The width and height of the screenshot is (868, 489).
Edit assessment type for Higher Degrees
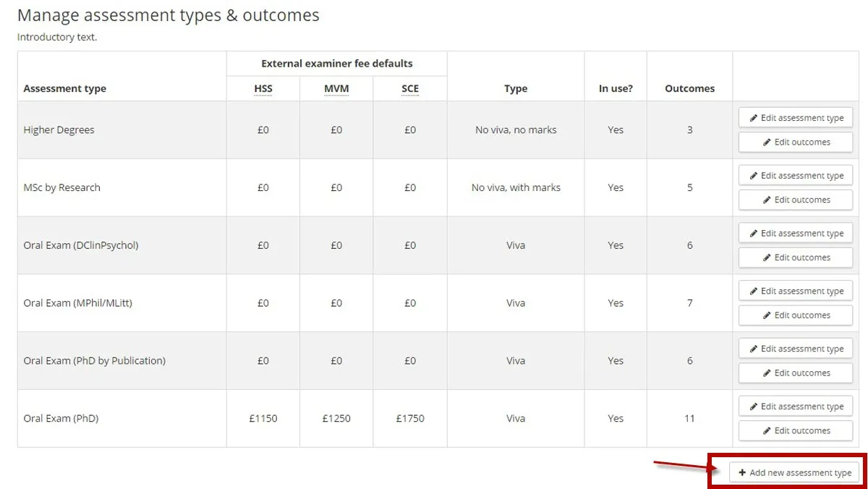coord(796,117)
